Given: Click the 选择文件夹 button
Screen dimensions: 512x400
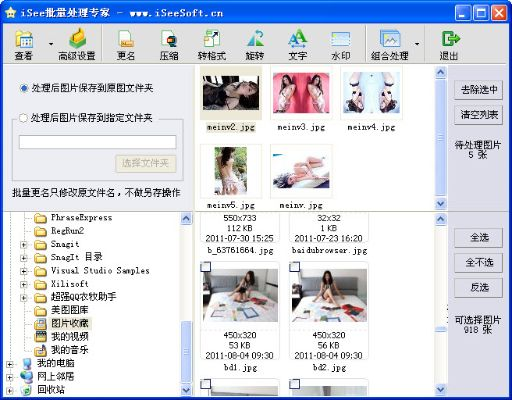Looking at the screenshot, I should point(146,163).
